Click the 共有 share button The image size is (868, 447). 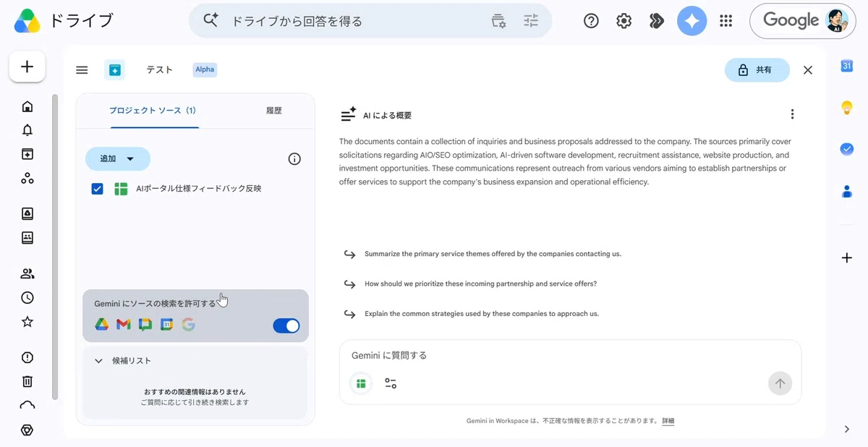coord(757,70)
